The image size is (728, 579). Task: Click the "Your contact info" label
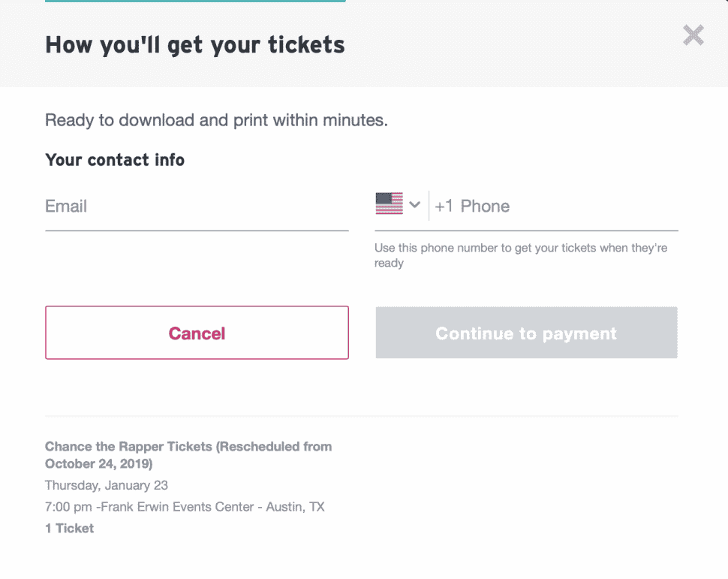point(115,160)
